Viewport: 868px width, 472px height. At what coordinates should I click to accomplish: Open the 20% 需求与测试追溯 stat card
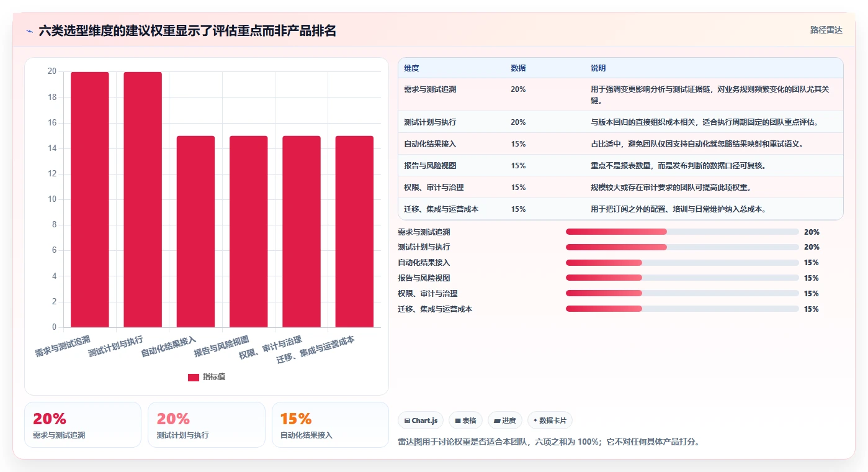click(83, 425)
